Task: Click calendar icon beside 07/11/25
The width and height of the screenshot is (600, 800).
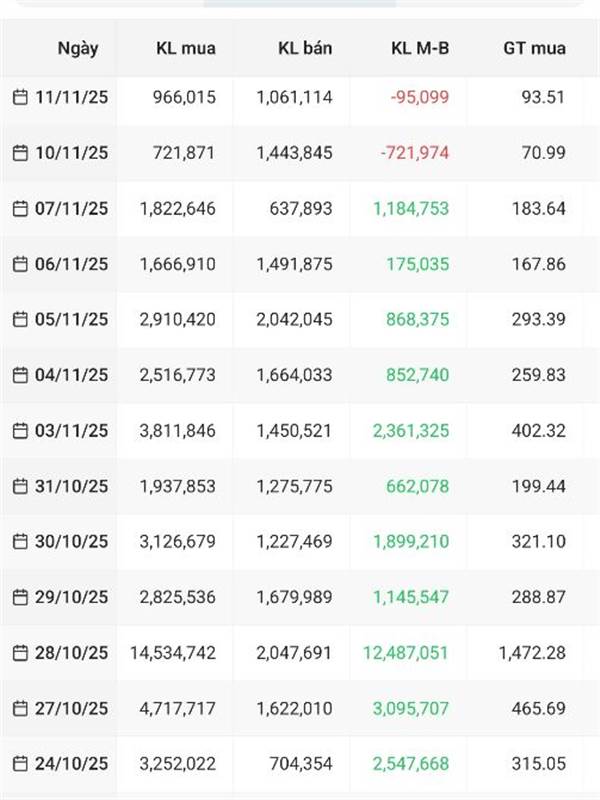Action: [20, 208]
